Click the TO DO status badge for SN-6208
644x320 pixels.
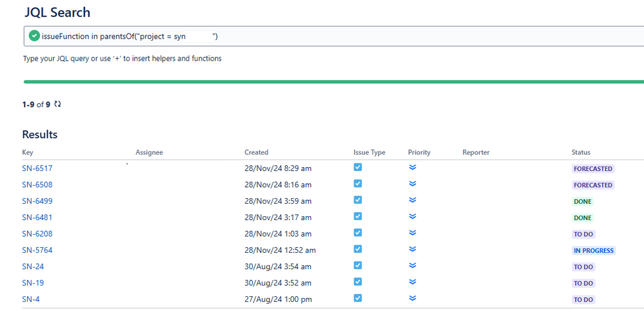(583, 234)
